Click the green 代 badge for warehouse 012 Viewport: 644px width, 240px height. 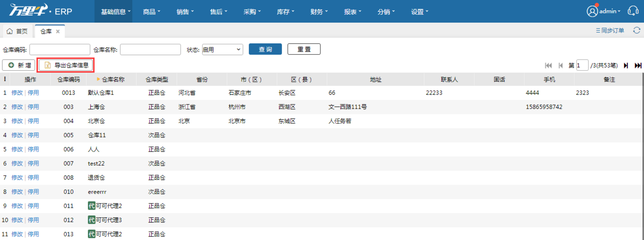click(92, 220)
